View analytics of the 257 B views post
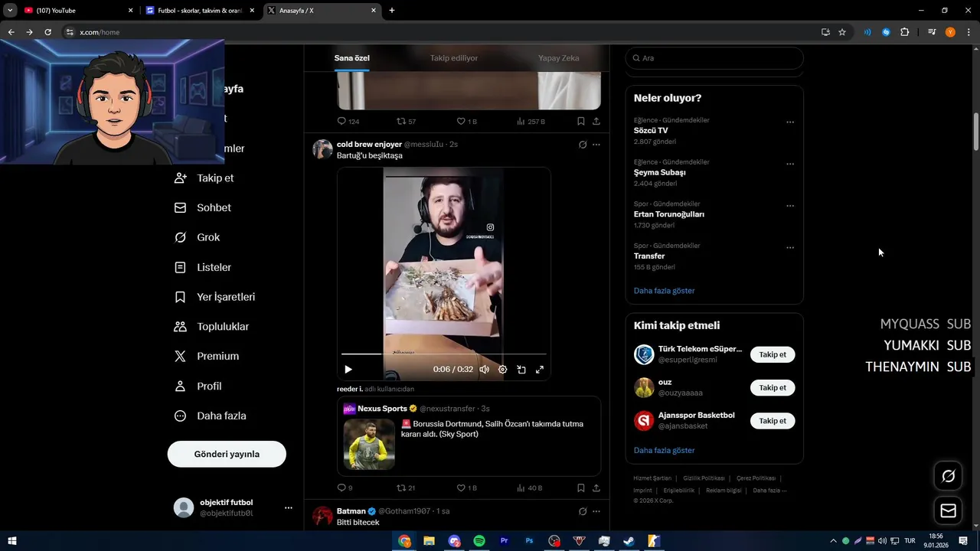 (x=531, y=122)
